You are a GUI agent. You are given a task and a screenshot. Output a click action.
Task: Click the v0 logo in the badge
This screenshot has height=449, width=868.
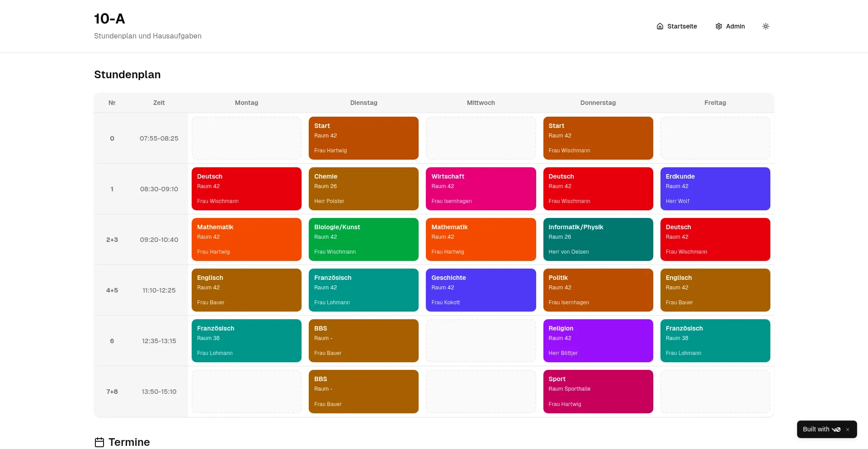[836, 430]
